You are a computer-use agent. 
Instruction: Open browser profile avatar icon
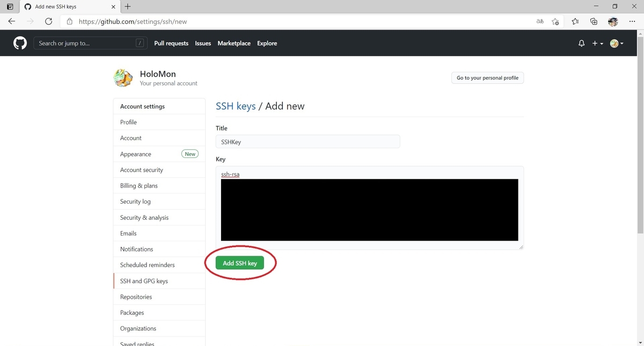tap(613, 21)
